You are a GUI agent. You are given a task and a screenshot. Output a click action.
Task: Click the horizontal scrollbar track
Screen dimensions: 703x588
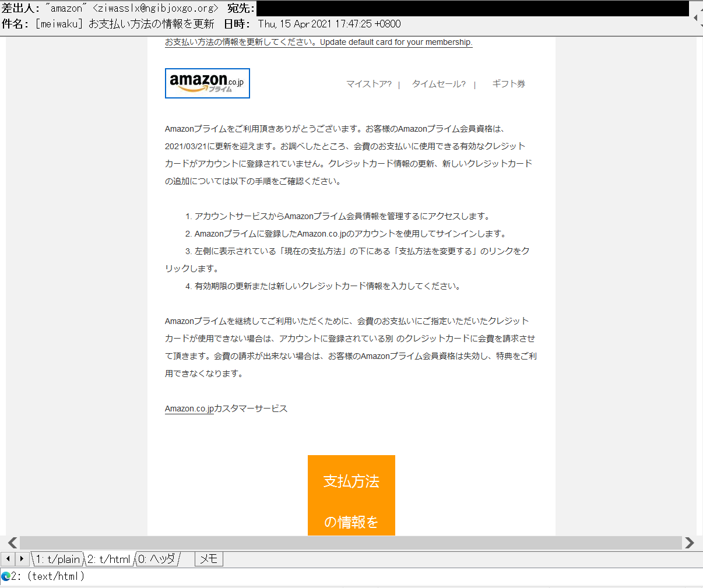click(351, 543)
